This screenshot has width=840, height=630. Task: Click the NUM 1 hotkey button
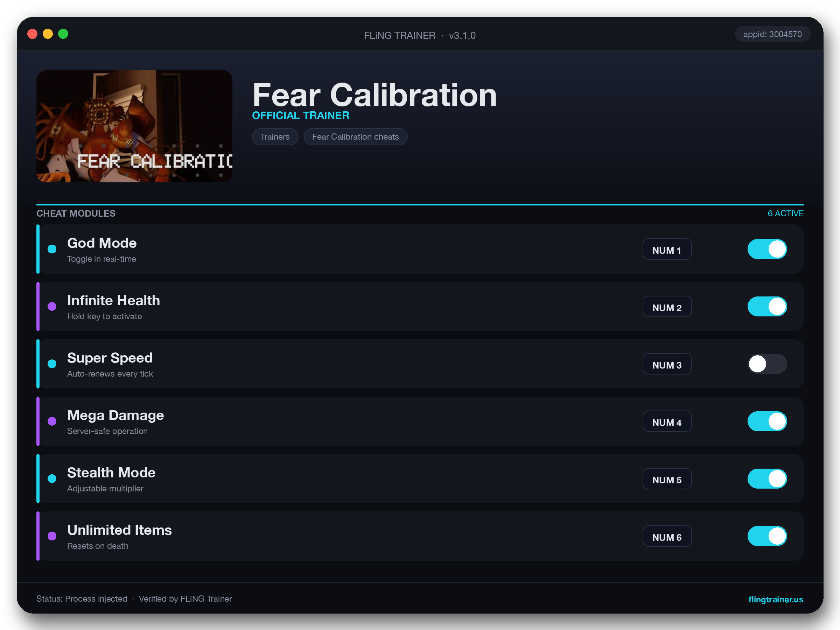(667, 249)
